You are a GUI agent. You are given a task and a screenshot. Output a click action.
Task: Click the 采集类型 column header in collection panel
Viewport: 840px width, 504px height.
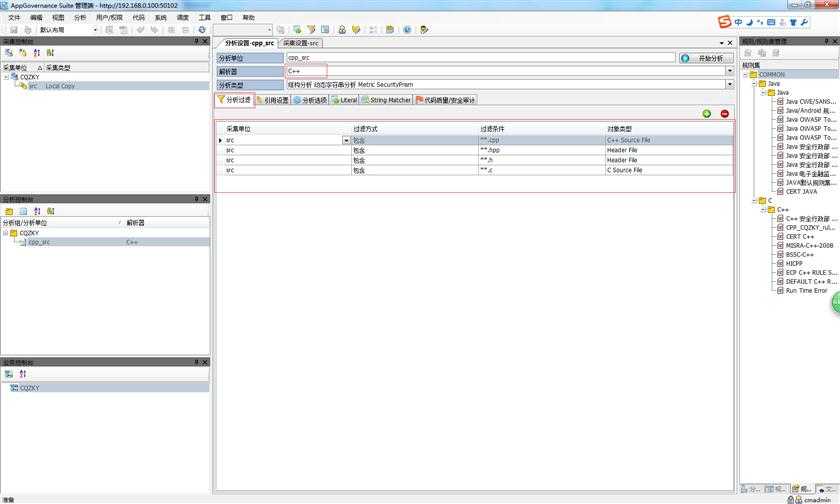pos(58,68)
